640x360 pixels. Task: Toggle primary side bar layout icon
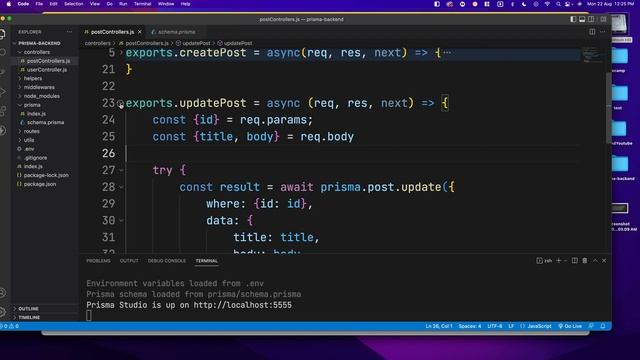pyautogui.click(x=573, y=19)
